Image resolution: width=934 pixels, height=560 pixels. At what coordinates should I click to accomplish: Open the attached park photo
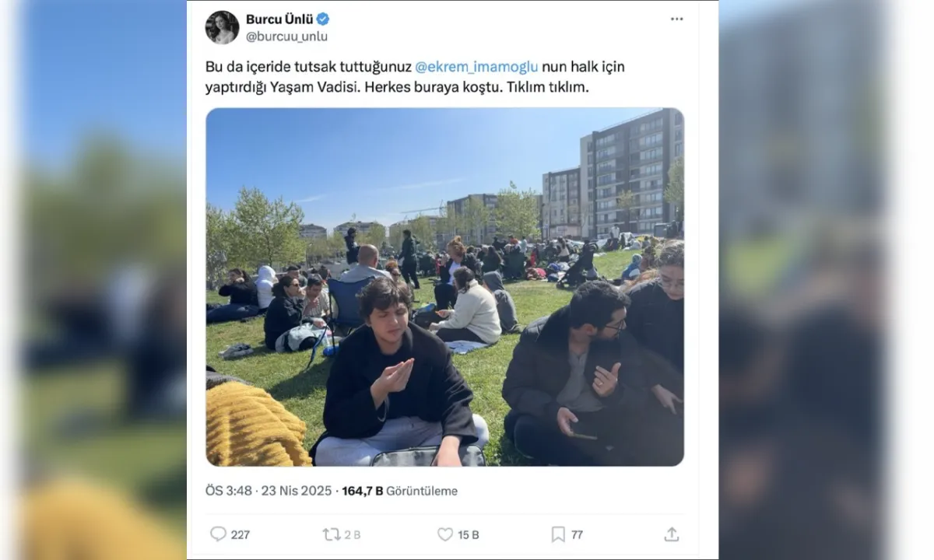[444, 287]
